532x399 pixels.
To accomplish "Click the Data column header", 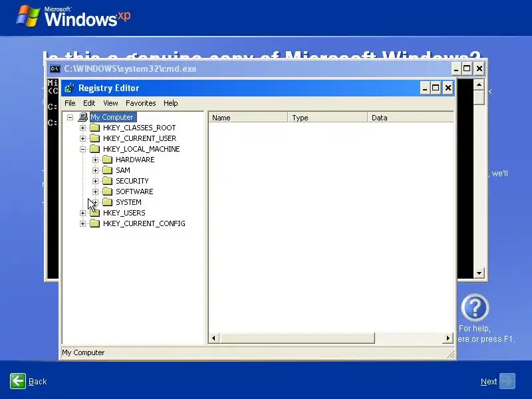I will pos(410,118).
